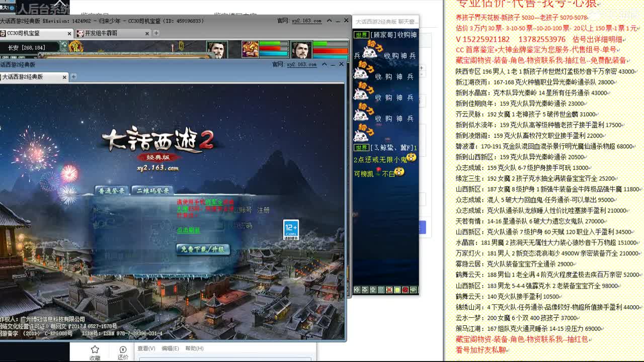Close the 开发组牛霸哥 tab
This screenshot has width=644, height=362.
pos(147,34)
